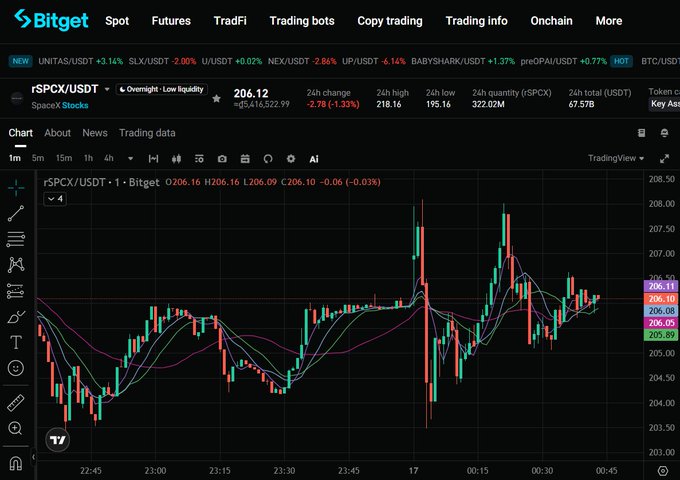
Task: Select the ruler measure tool
Action: [16, 403]
